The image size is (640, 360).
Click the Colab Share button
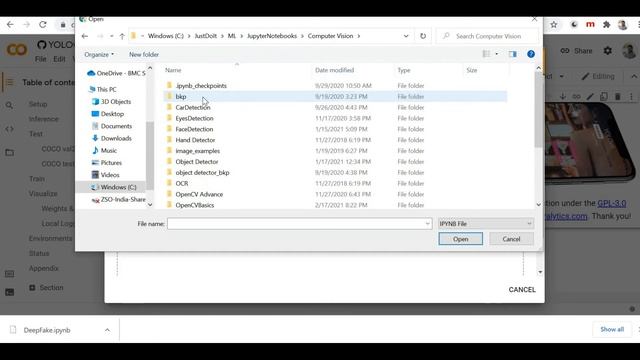tap(576, 51)
